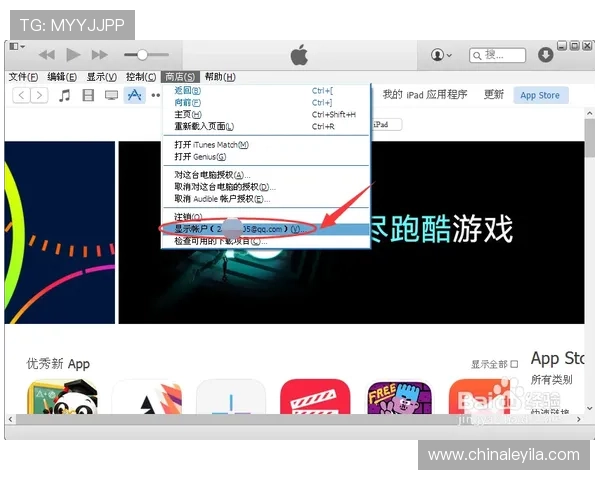This screenshot has width=600, height=480.
Task: Click vertical scrollbar up arrow
Action: click(590, 114)
